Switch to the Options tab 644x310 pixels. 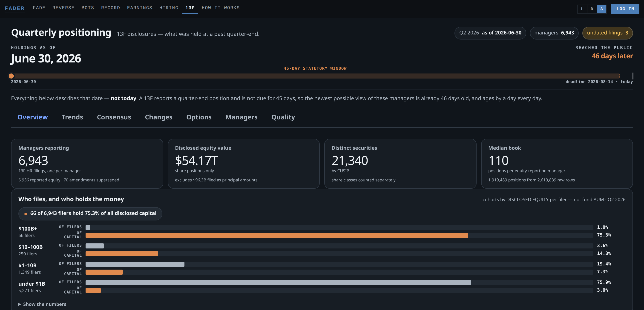199,117
